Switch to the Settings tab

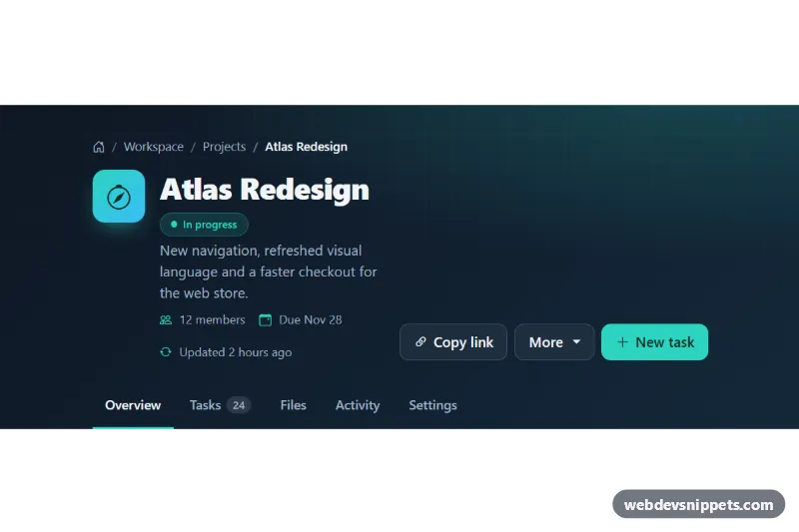pyautogui.click(x=432, y=405)
